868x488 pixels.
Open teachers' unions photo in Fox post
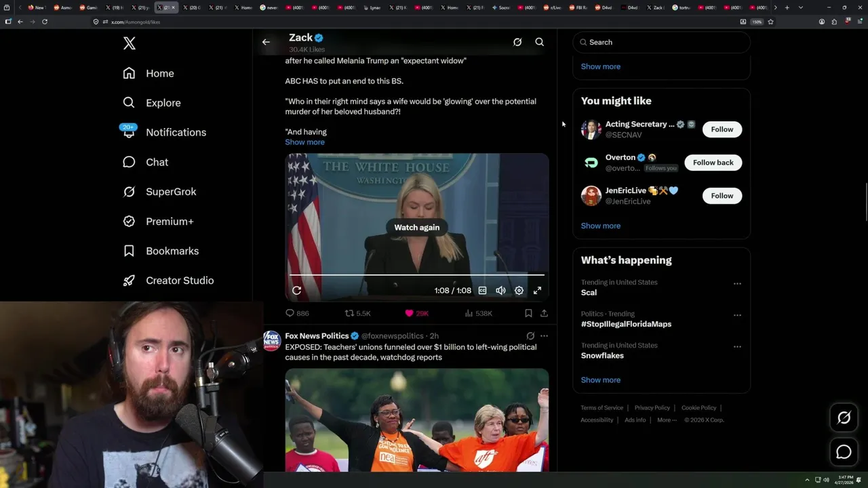tap(417, 420)
